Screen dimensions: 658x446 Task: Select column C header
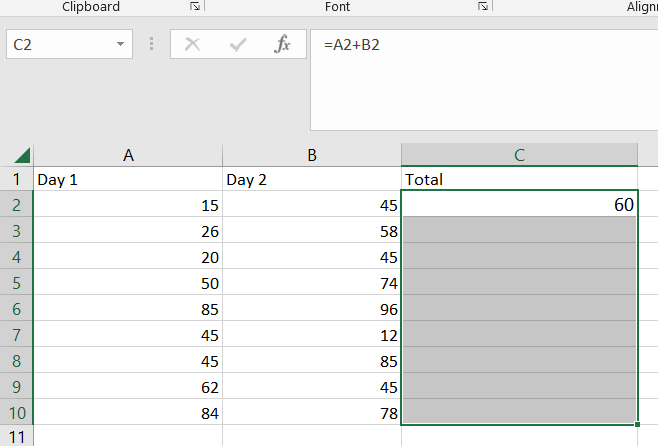tap(519, 155)
